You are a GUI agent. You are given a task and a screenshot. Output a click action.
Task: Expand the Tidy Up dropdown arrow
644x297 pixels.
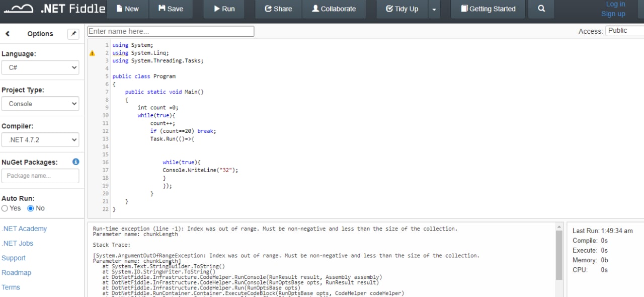(434, 9)
